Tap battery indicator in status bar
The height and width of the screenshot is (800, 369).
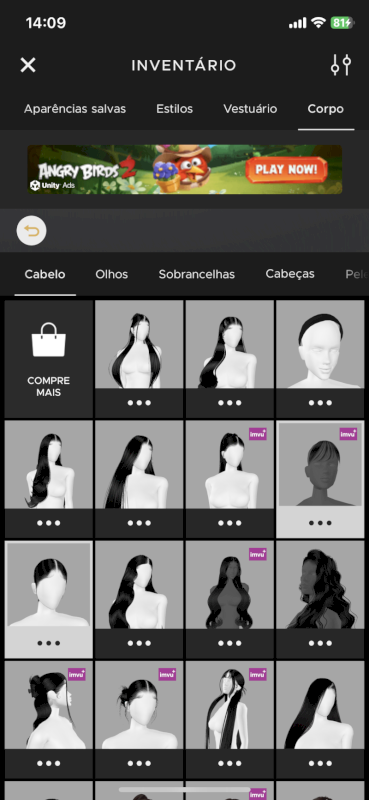coord(341,22)
